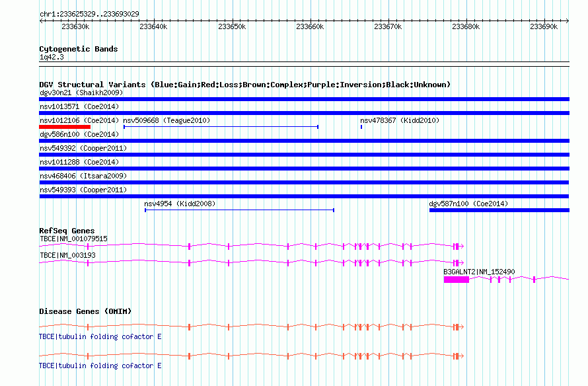Click the red loss bar of nsv1012106

pyautogui.click(x=65, y=127)
